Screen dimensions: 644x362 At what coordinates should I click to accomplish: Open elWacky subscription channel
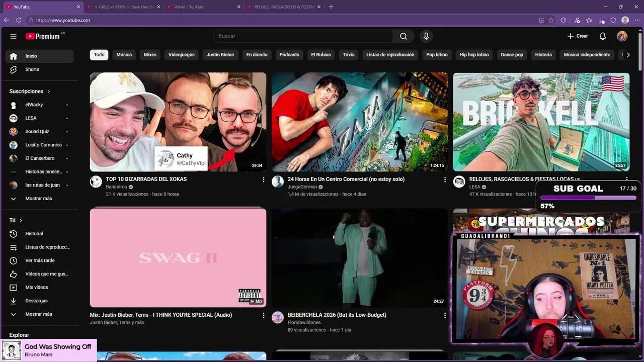[x=39, y=105]
